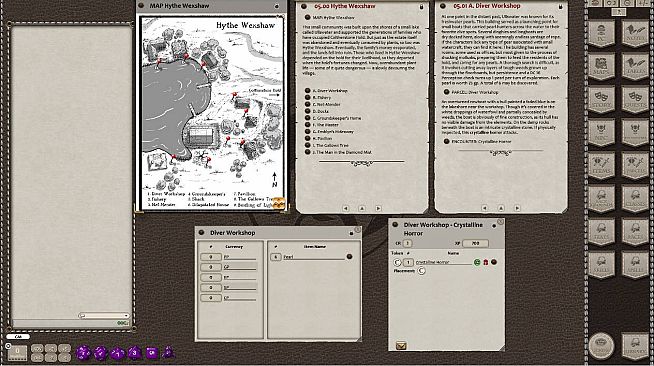Click Crystalline Horror token circle
The height and width of the screenshot is (366, 654).
coord(397,262)
